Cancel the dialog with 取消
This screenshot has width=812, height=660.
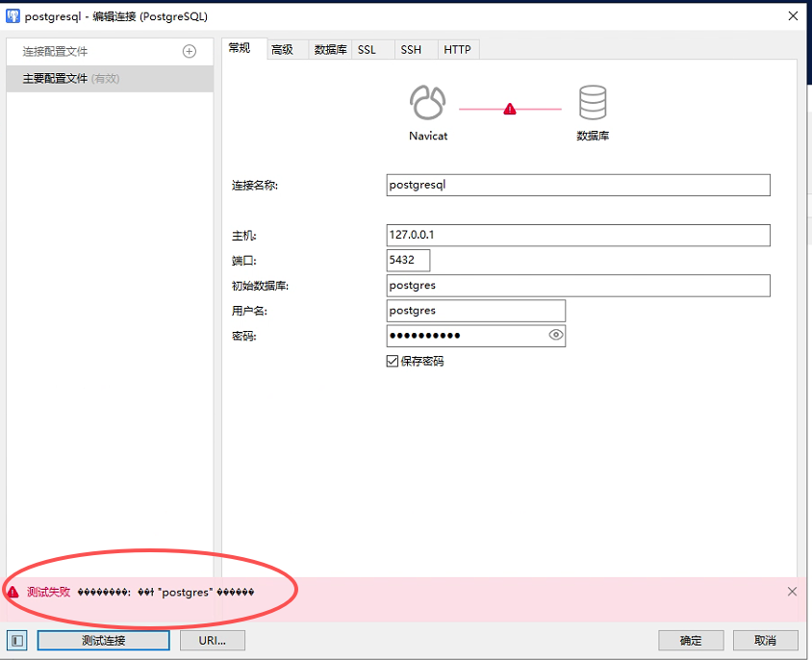click(x=766, y=641)
